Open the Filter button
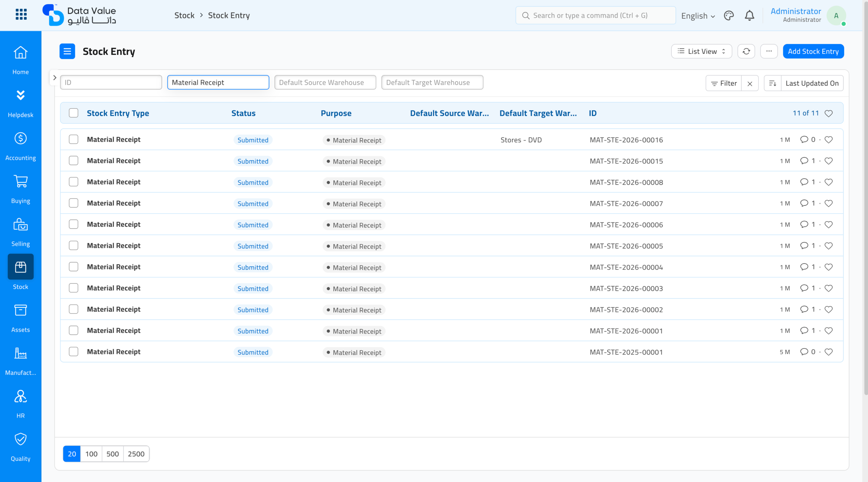868x482 pixels. [724, 83]
